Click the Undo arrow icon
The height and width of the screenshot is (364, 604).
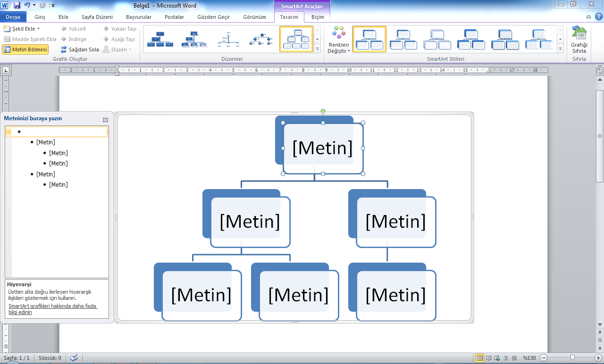click(27, 5)
